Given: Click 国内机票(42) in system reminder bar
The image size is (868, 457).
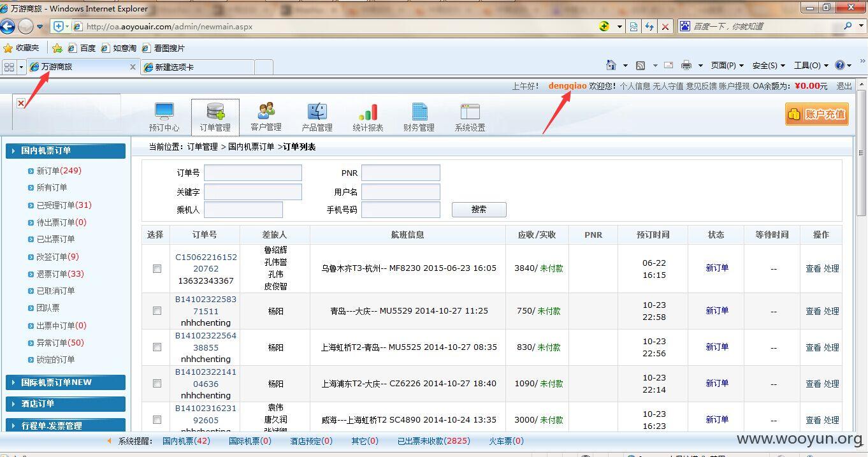Looking at the screenshot, I should click(186, 440).
